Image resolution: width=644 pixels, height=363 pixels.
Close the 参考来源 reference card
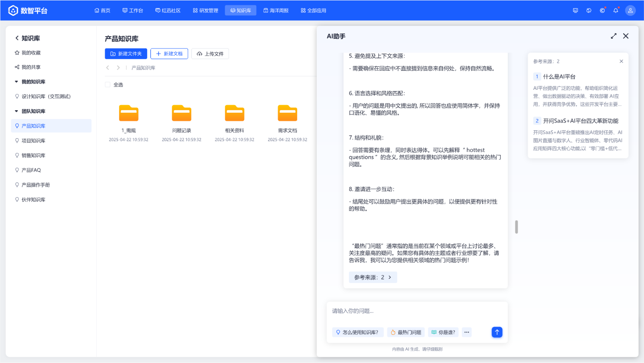[x=621, y=61]
